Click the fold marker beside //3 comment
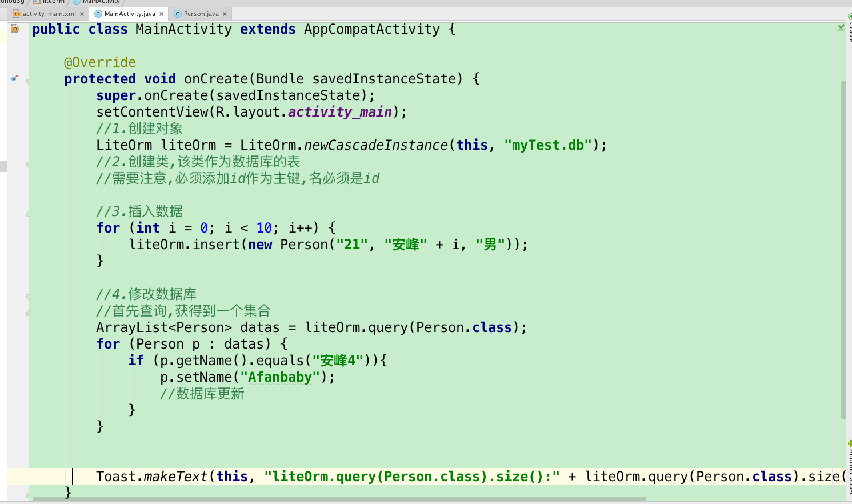 29,214
